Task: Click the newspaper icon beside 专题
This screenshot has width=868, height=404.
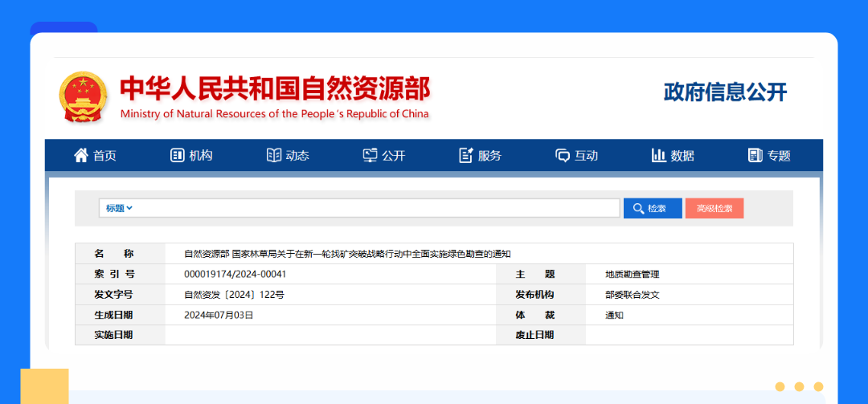Action: click(755, 156)
